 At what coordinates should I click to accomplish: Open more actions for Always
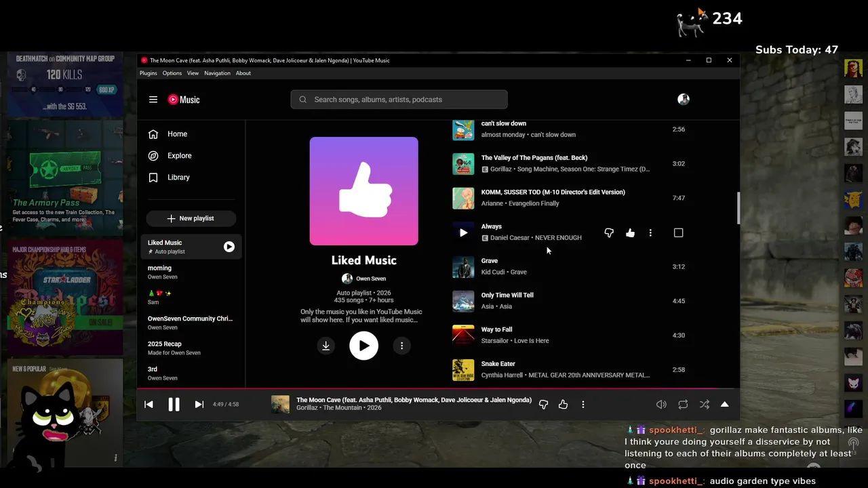click(650, 232)
